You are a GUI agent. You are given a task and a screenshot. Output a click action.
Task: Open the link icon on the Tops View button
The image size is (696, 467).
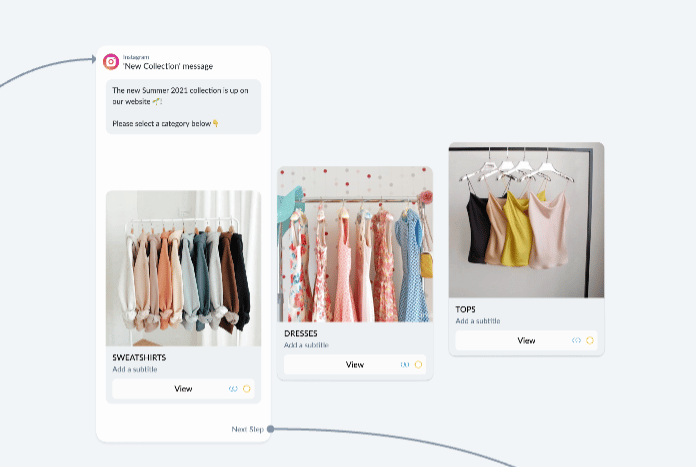(576, 340)
